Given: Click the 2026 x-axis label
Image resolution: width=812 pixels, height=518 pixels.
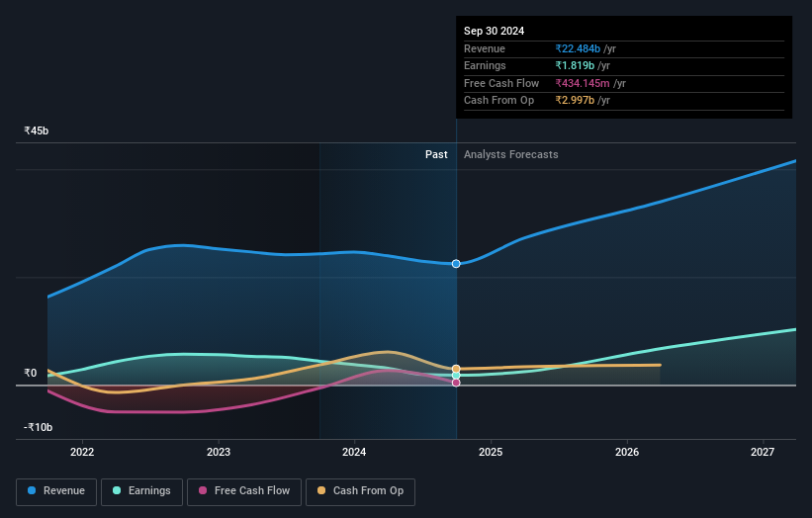Looking at the screenshot, I should pyautogui.click(x=627, y=453).
